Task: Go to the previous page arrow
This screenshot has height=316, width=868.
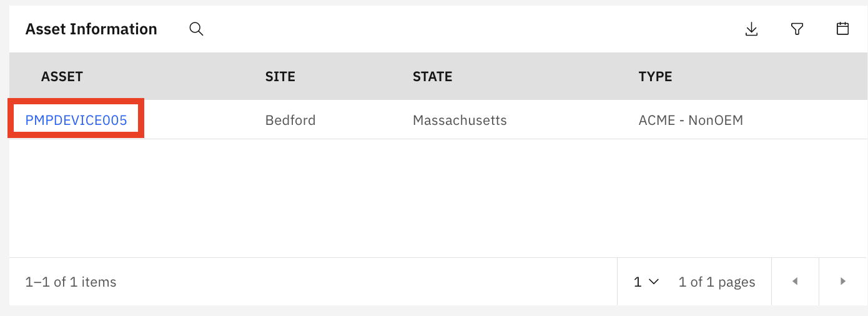Action: [x=795, y=282]
